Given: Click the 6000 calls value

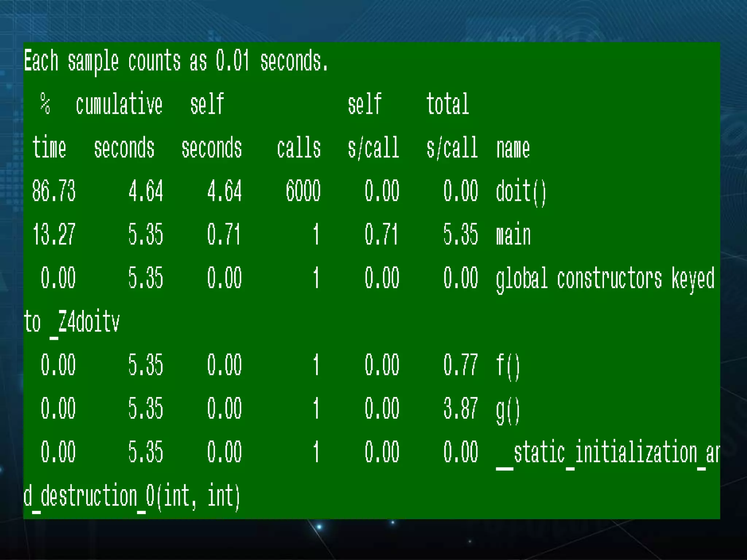Looking at the screenshot, I should 303,191.
